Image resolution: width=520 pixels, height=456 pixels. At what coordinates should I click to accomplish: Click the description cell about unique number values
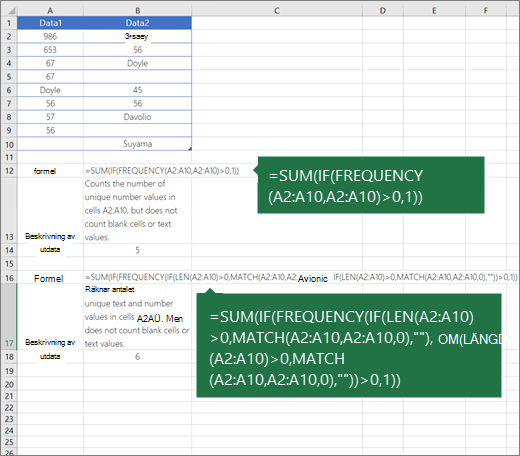[137, 210]
